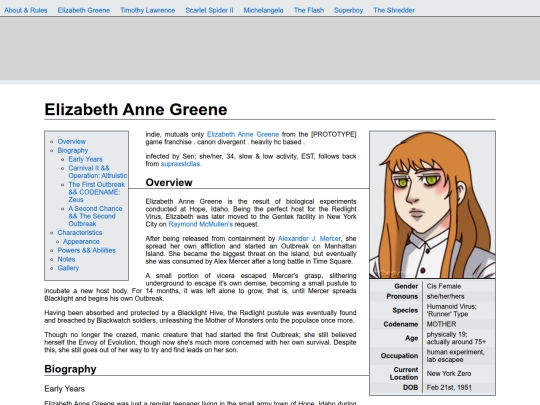The height and width of the screenshot is (405, 540).
Task: Jump to Notes section
Action: [66, 259]
